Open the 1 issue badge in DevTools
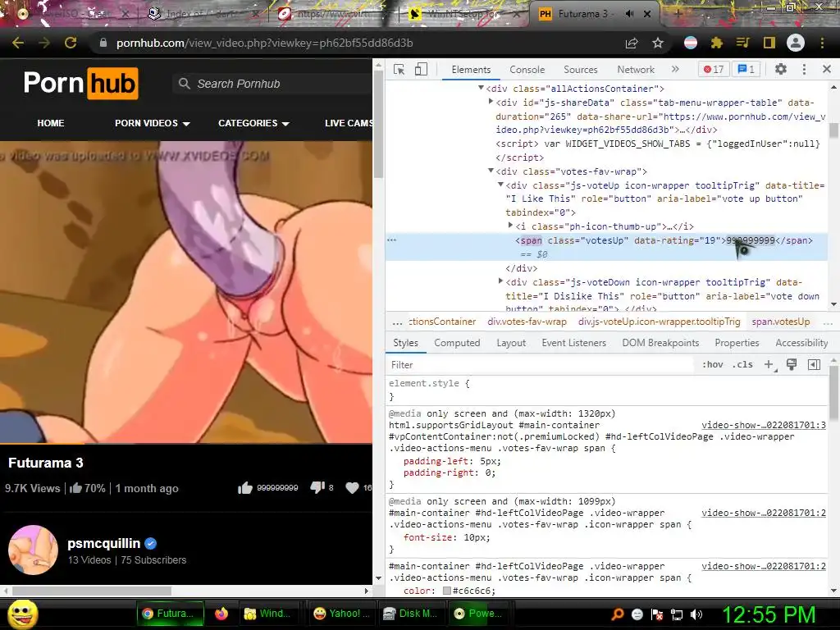 pos(746,69)
